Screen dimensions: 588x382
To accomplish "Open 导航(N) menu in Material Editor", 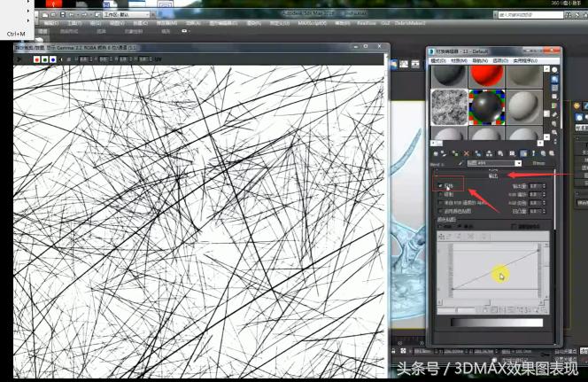I will click(x=480, y=60).
